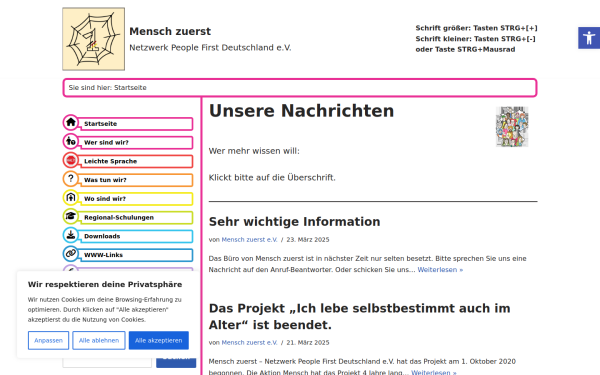Viewport: 600px width, 375px height.
Task: Open the Regional-Schulungen menu item
Action: pyautogui.click(x=136, y=218)
